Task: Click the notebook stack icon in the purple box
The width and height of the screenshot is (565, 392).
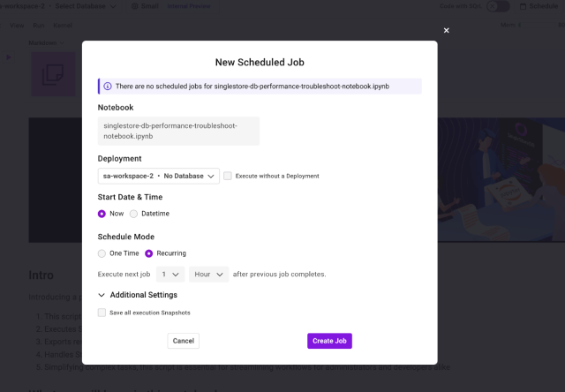Action: 53,75
